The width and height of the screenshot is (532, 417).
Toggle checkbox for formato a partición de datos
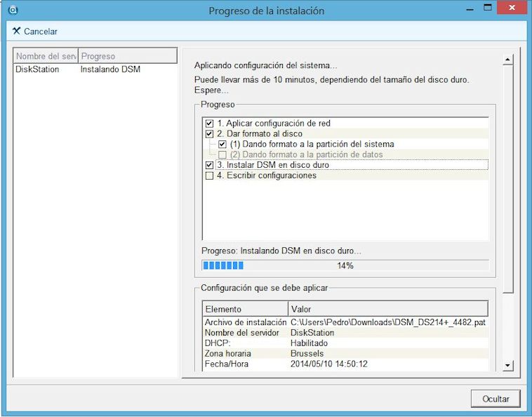[222, 154]
